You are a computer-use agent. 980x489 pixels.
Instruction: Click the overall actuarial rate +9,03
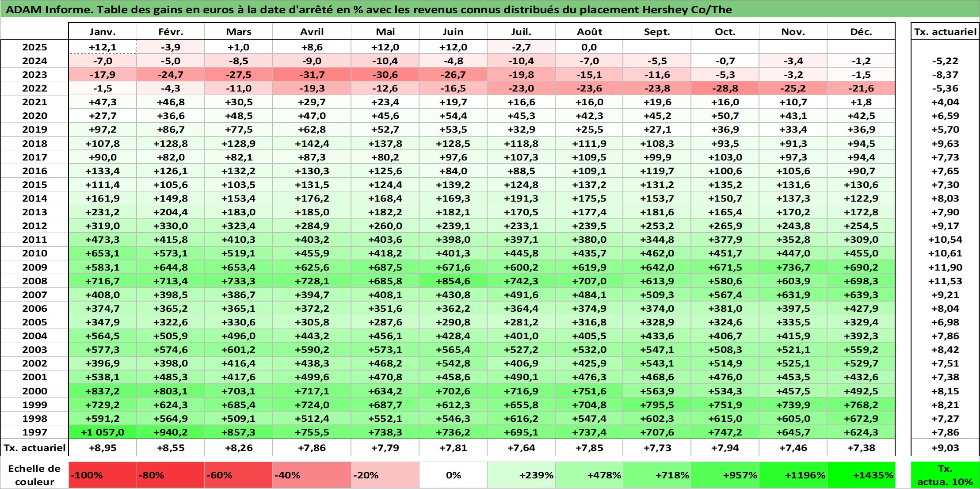pos(946,448)
